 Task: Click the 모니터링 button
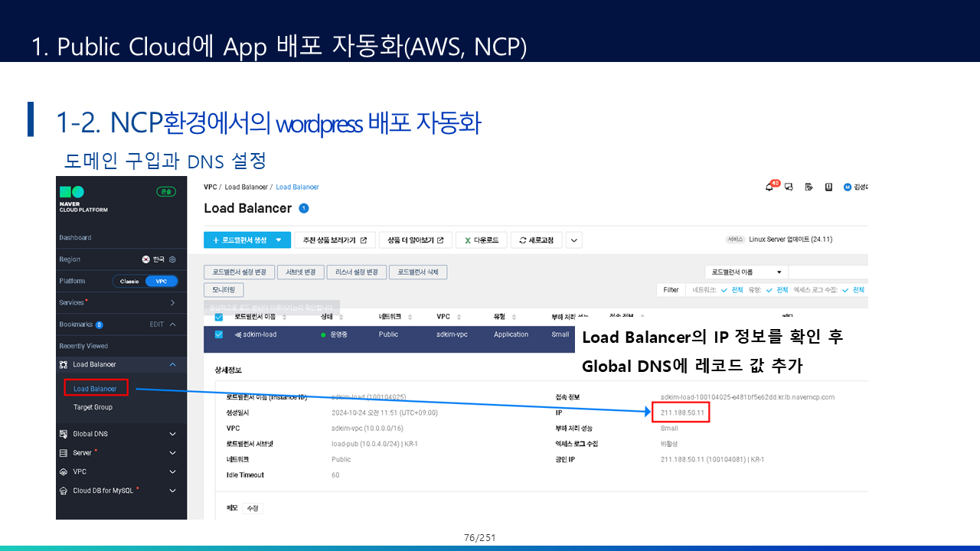point(224,290)
